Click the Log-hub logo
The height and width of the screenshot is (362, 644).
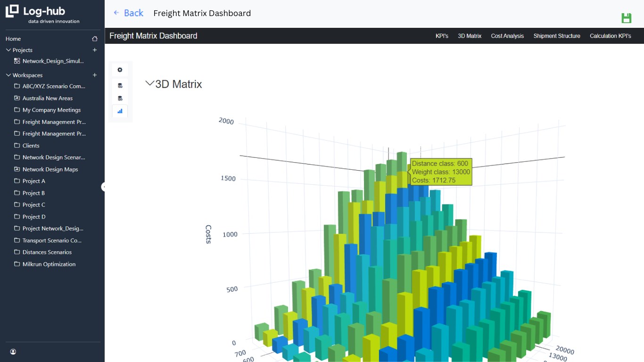click(42, 14)
